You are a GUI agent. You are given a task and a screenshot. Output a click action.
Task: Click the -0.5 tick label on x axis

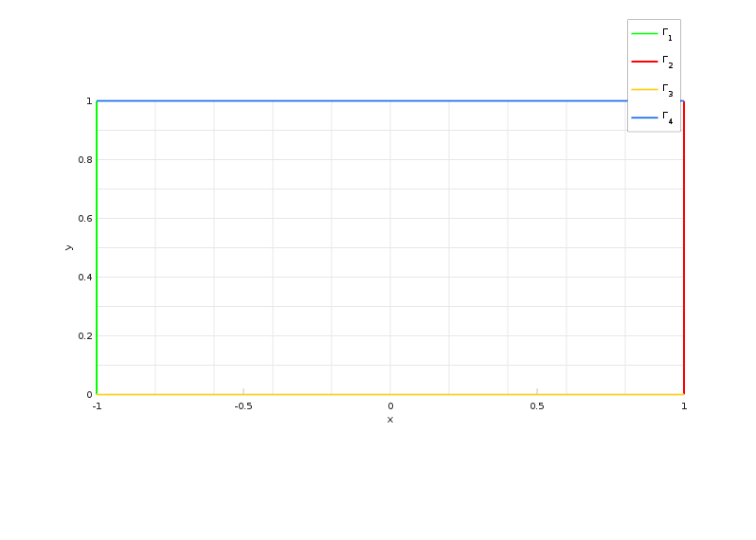point(243,406)
